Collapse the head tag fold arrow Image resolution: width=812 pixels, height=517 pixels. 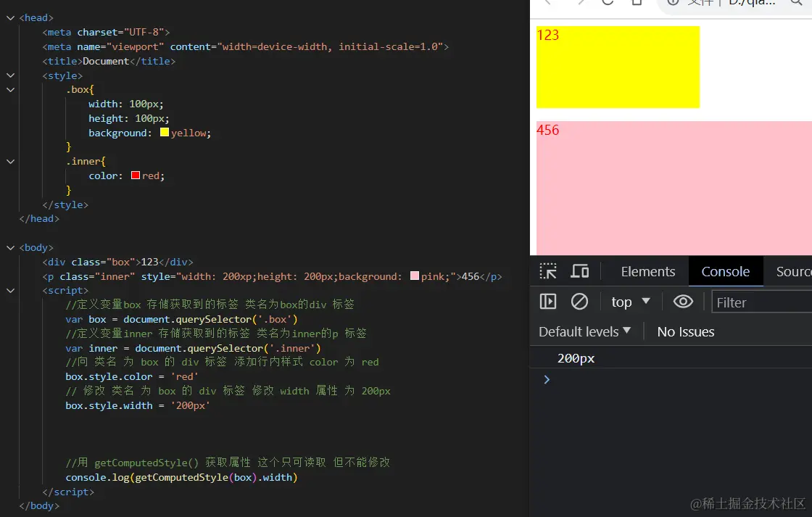click(x=10, y=17)
